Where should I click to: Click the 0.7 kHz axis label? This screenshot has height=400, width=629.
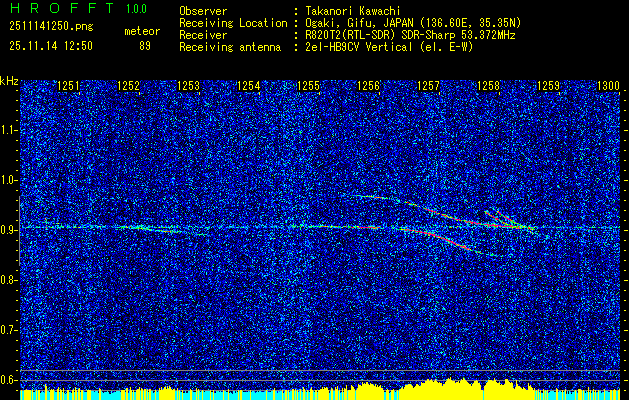[x=7, y=330]
